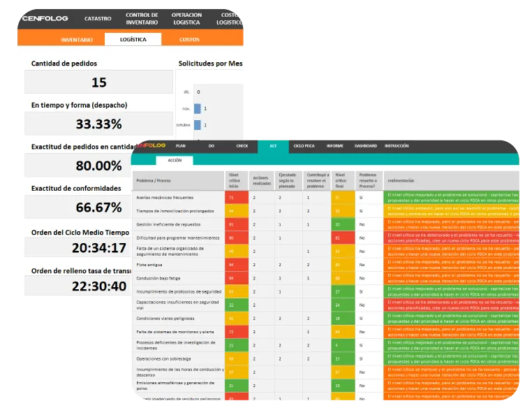This screenshot has height=408, width=532.
Task: Click Tiempos de inmovilización prolongados row label
Action: pyautogui.click(x=175, y=211)
